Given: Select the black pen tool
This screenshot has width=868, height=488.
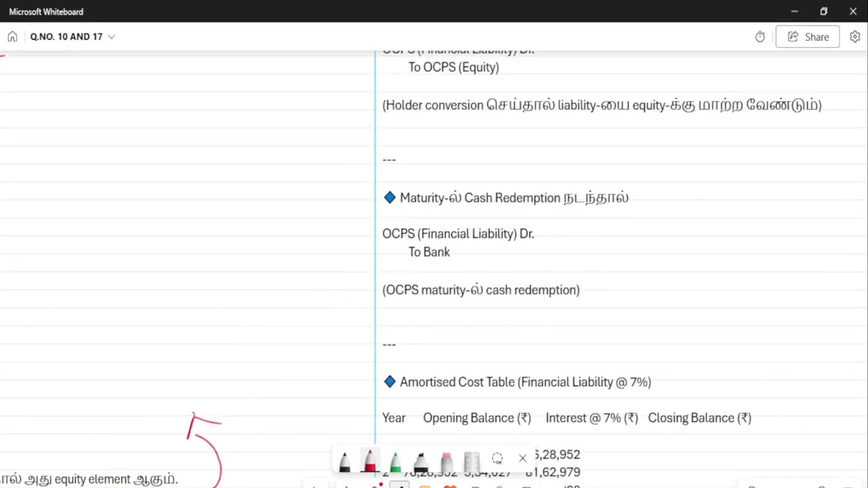Looking at the screenshot, I should pos(344,462).
